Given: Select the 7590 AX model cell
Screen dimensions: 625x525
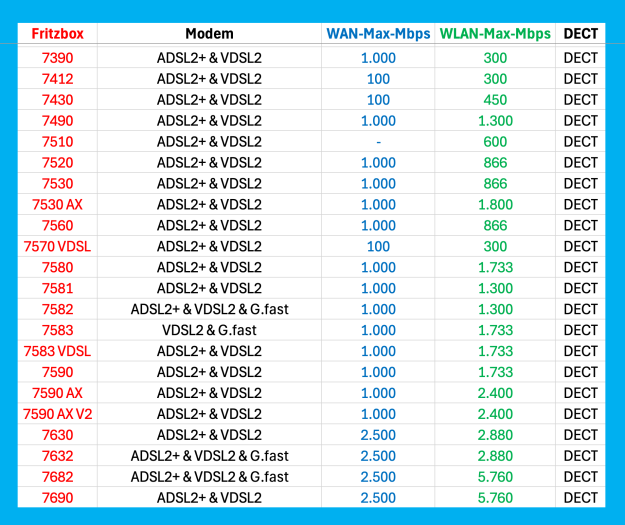Looking at the screenshot, I should 57,393.
